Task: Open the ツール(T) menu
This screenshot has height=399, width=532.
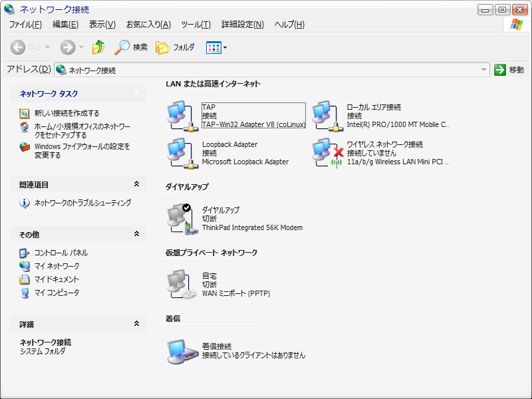Action: (x=196, y=25)
